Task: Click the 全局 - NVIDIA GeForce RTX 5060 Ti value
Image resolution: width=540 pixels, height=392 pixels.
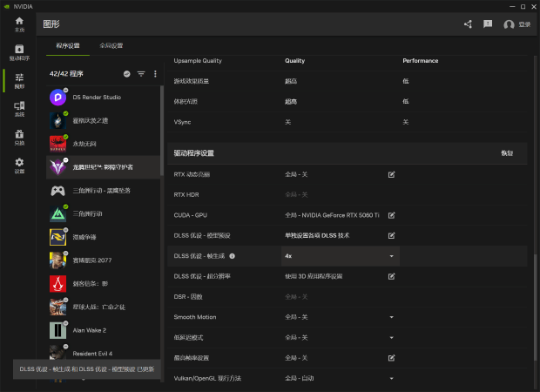Action: pyautogui.click(x=332, y=215)
